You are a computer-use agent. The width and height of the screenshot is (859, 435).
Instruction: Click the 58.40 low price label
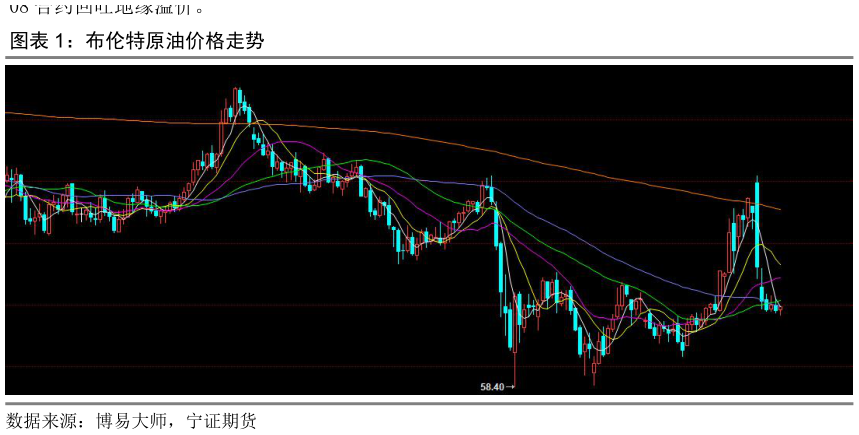(491, 386)
